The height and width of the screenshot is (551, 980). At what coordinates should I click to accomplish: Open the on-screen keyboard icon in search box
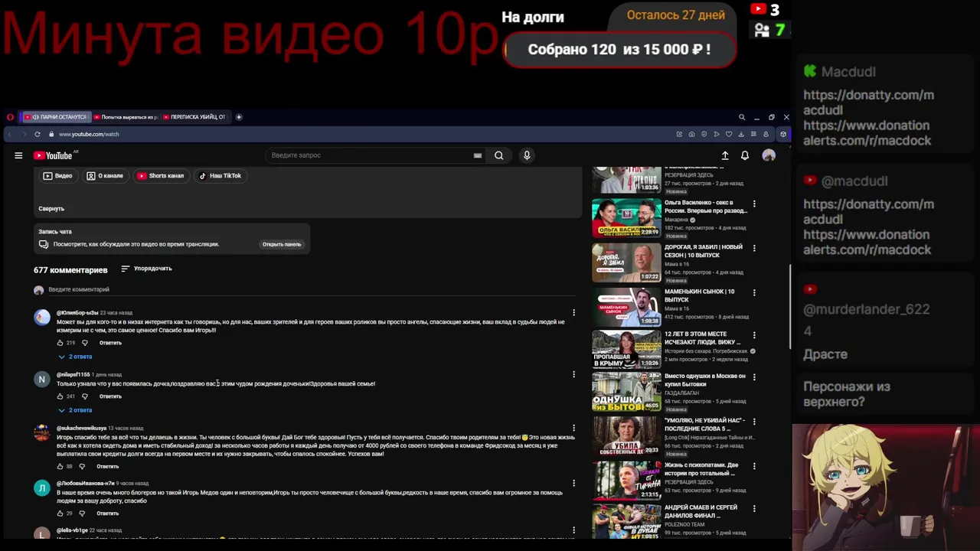[478, 155]
